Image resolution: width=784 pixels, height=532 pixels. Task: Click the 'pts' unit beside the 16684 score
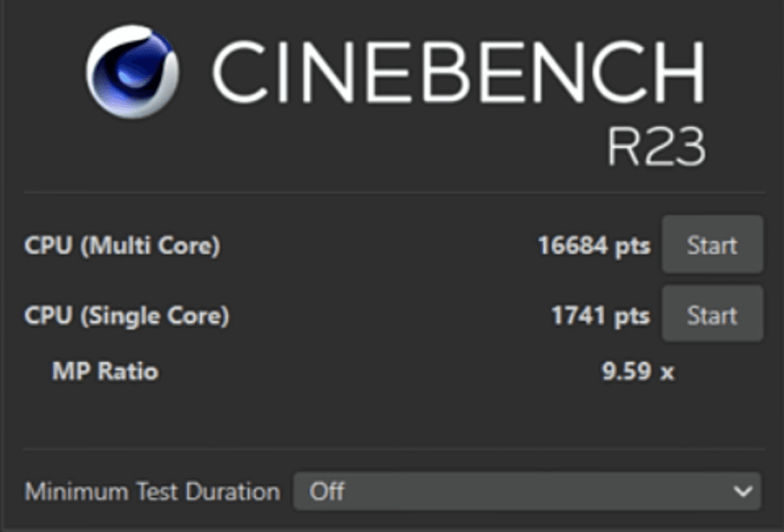pos(632,246)
